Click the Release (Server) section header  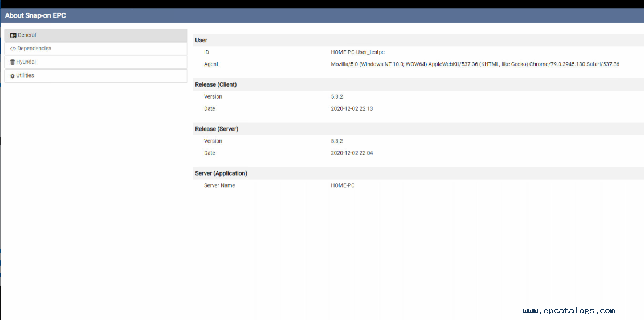tap(418, 129)
